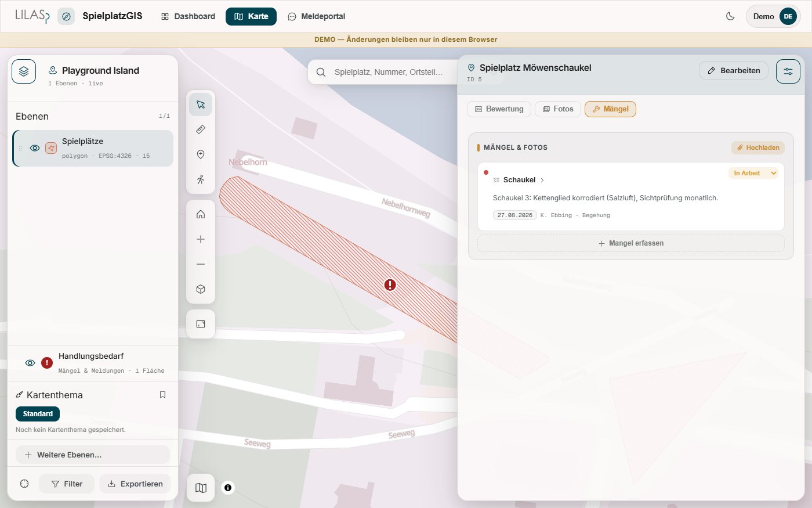Toggle dark mode with the moon icon
Image resolution: width=812 pixels, height=508 pixels.
coord(730,16)
